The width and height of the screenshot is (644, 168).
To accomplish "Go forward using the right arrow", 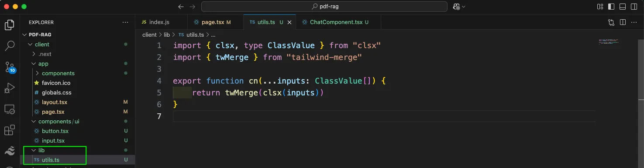I will (x=193, y=7).
